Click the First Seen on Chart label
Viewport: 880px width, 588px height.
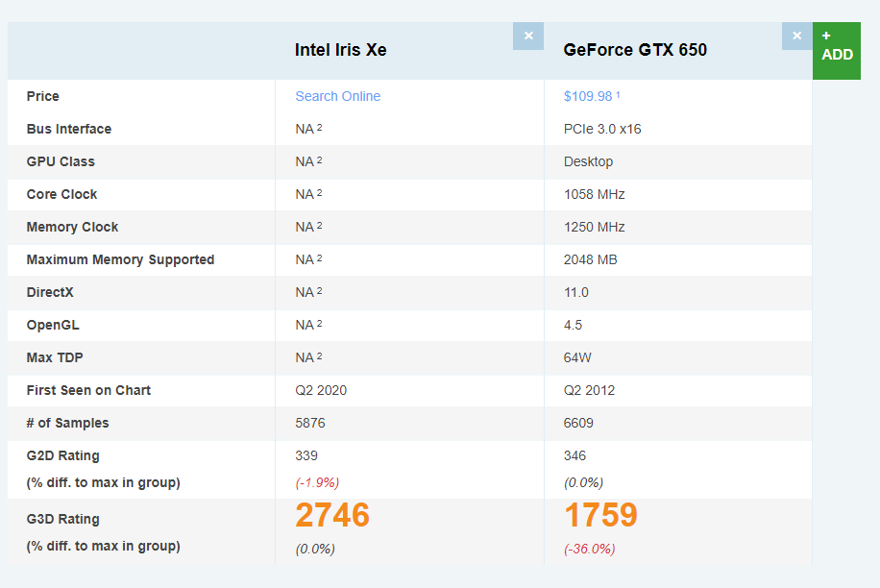[88, 390]
